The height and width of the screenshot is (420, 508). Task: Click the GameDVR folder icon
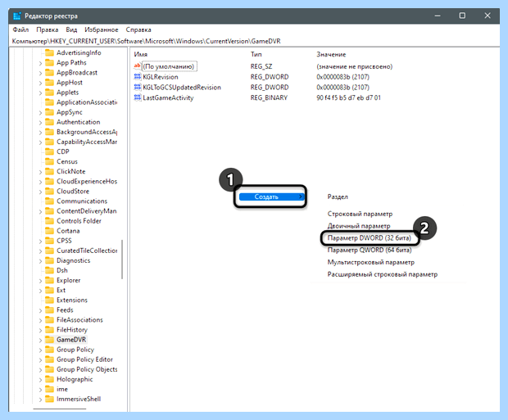[49, 340]
